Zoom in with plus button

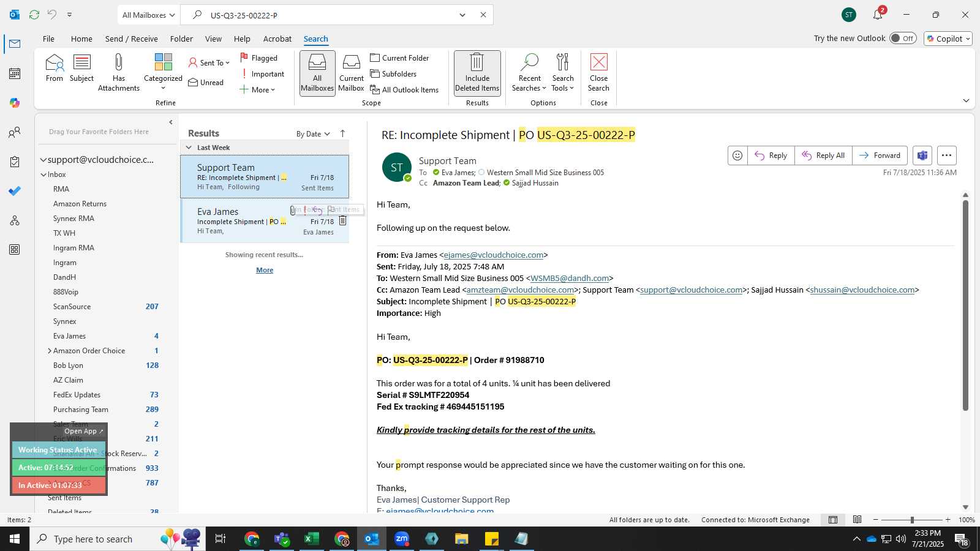[948, 520]
